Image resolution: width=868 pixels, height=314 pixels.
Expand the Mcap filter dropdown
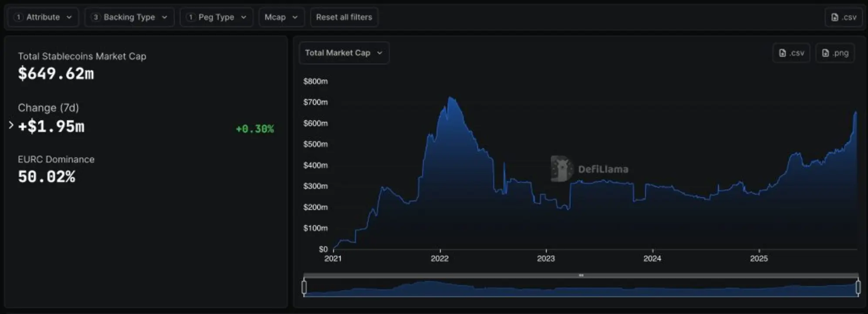(x=281, y=17)
